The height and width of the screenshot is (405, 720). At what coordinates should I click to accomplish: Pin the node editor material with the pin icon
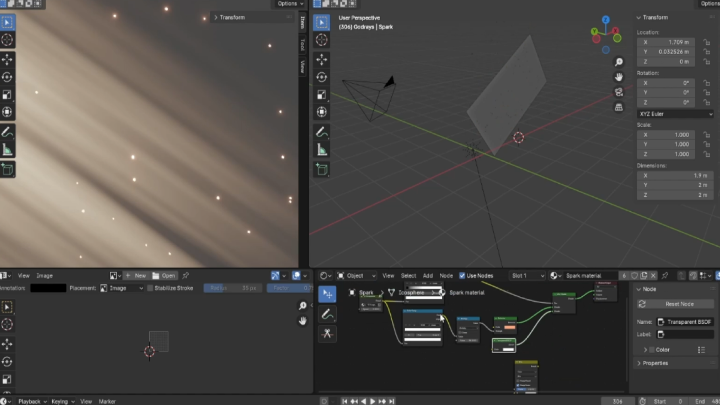point(665,276)
